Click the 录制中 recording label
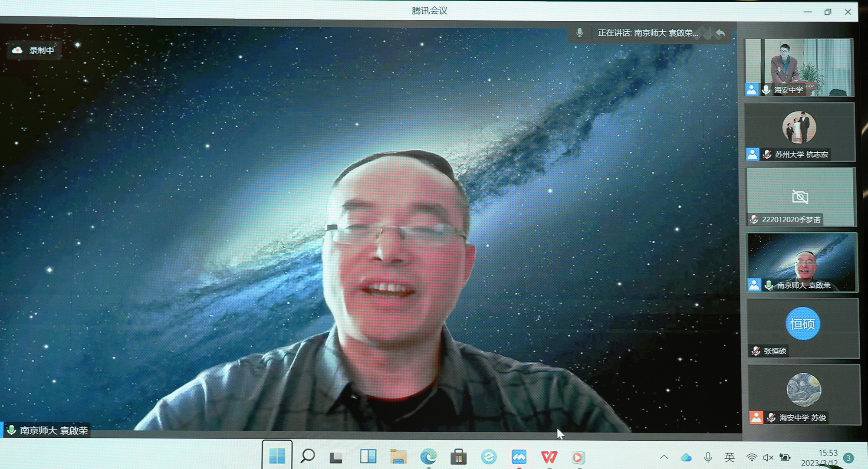The image size is (868, 469). pos(42,50)
